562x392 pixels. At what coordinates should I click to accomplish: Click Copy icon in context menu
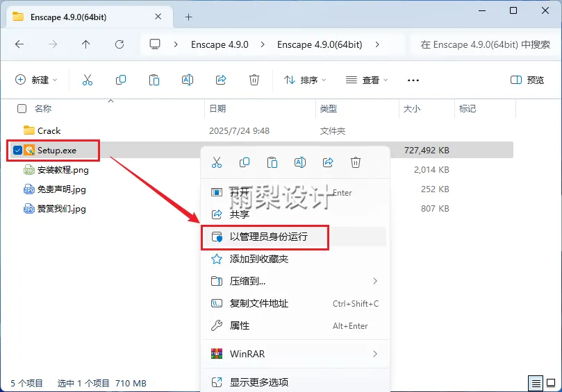[245, 162]
